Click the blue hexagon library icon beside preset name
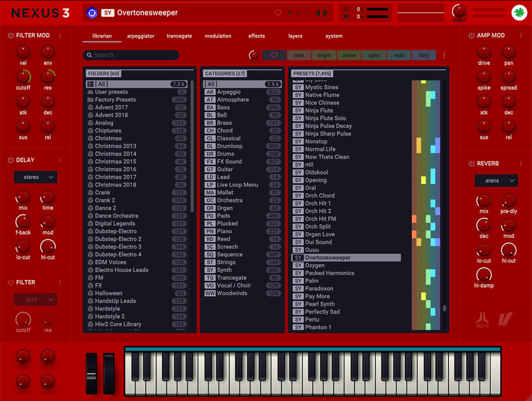This screenshot has height=401, width=532. 92,13
